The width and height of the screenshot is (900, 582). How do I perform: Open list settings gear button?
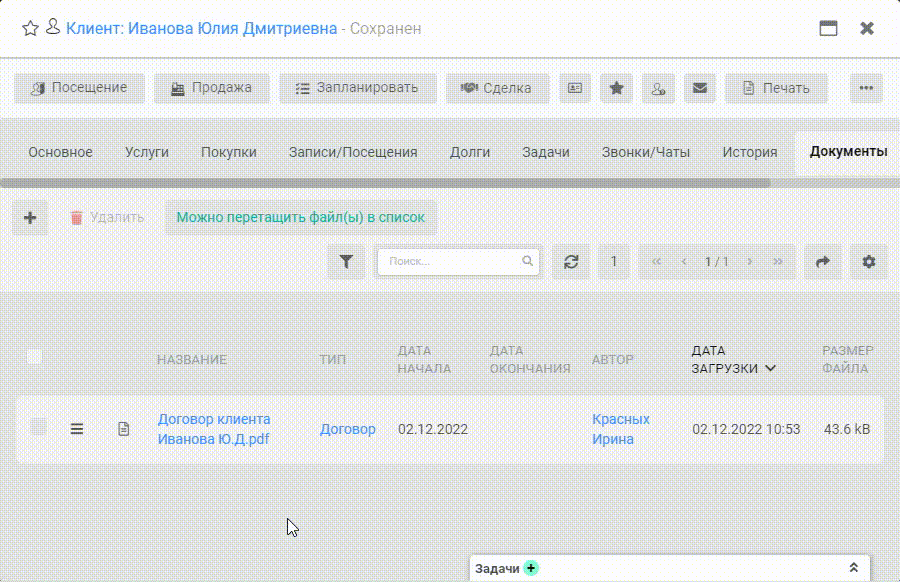[x=868, y=262]
